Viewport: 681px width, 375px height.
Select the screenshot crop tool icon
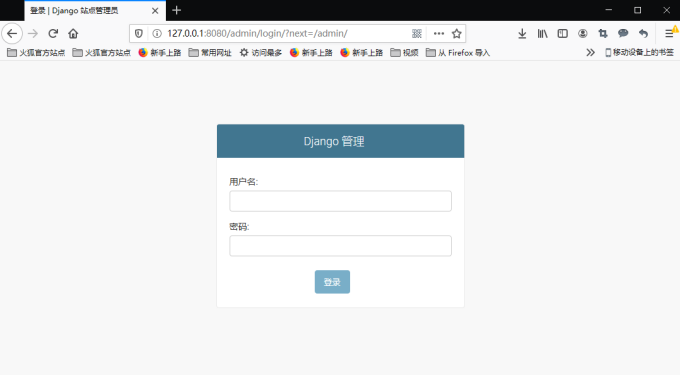603,33
